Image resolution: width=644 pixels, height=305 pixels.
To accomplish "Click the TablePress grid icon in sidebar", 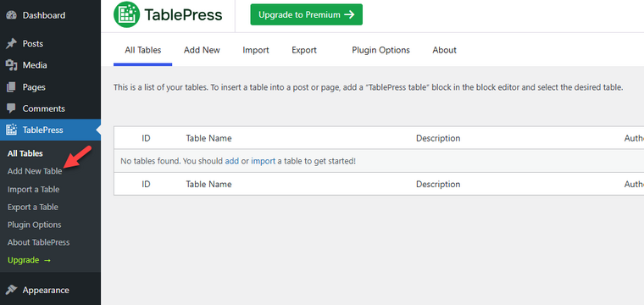I will point(11,130).
